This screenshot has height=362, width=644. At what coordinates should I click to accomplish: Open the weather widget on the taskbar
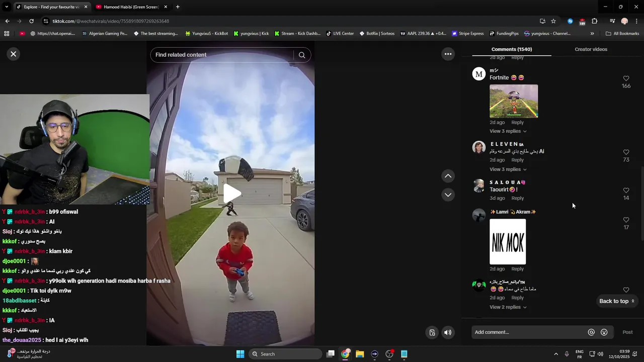[x=29, y=354]
